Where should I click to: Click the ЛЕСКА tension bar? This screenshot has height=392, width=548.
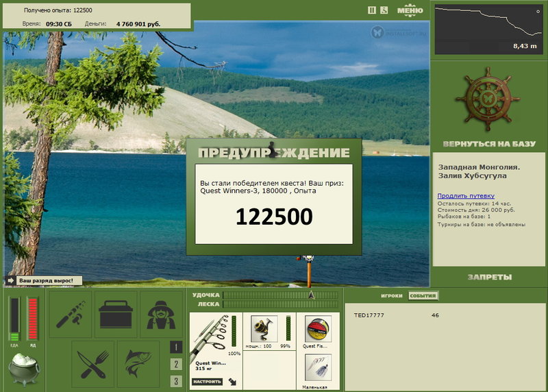pos(280,304)
